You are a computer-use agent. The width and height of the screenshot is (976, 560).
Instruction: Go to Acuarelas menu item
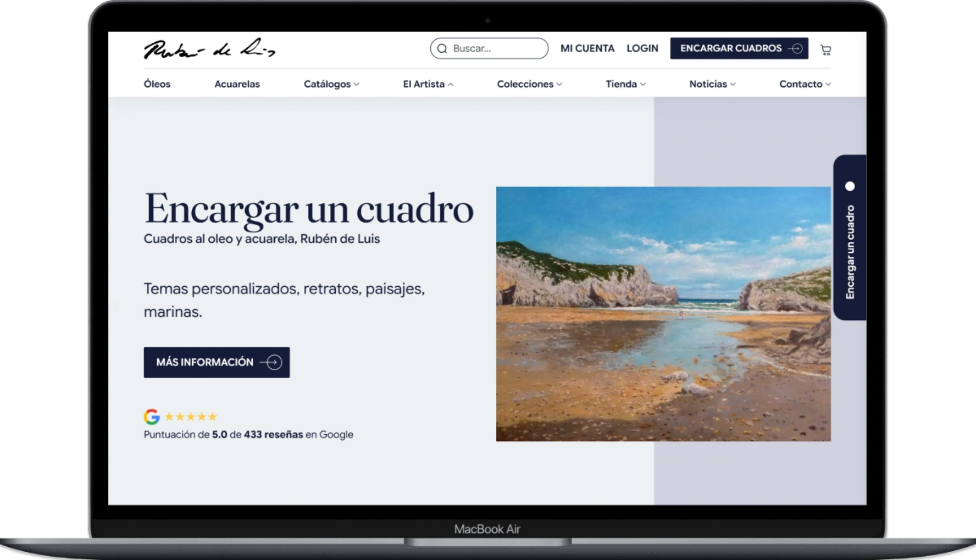(x=237, y=84)
